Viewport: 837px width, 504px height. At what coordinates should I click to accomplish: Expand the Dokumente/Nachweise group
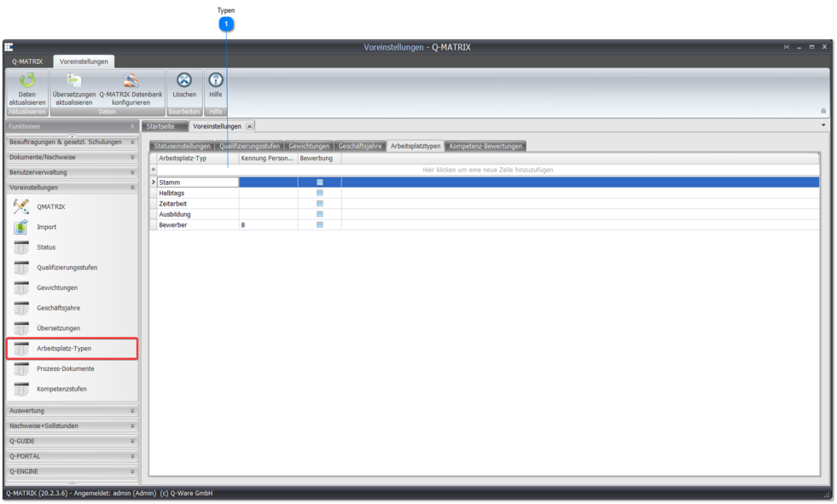(132, 157)
